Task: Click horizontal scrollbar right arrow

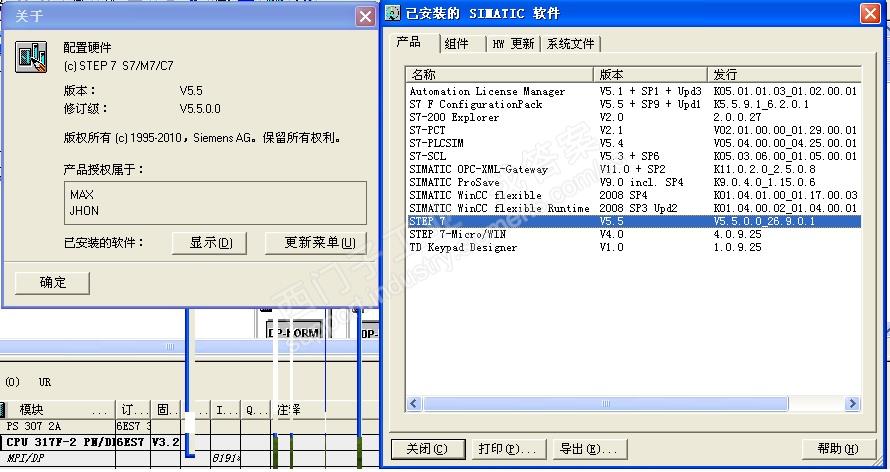Action: [x=852, y=403]
